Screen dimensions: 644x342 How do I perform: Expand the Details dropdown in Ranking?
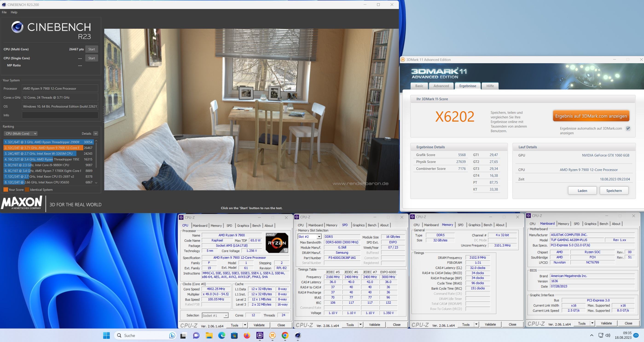click(96, 134)
